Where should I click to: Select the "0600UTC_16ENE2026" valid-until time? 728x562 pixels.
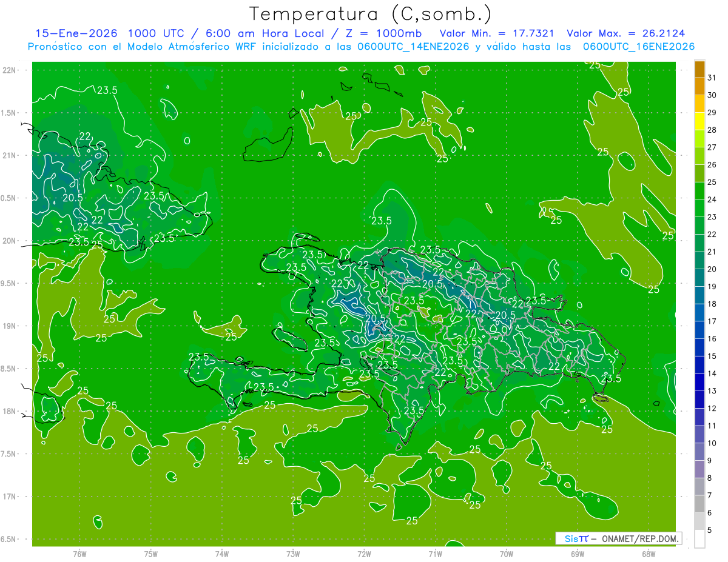point(639,47)
